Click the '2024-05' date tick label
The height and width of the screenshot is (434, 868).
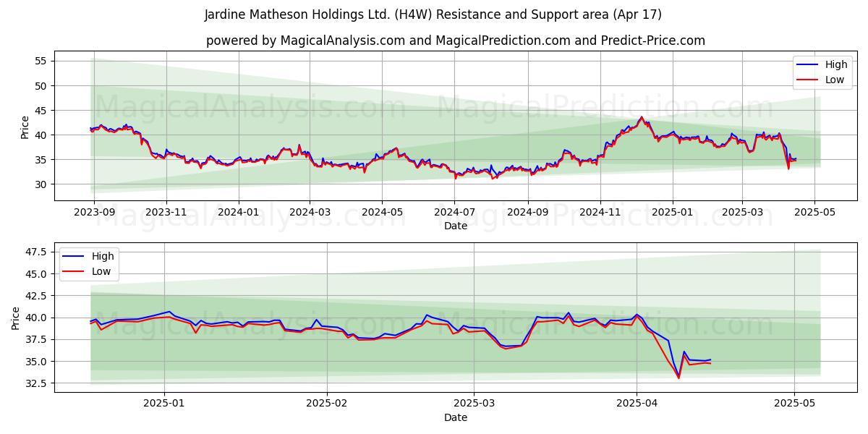click(382, 211)
